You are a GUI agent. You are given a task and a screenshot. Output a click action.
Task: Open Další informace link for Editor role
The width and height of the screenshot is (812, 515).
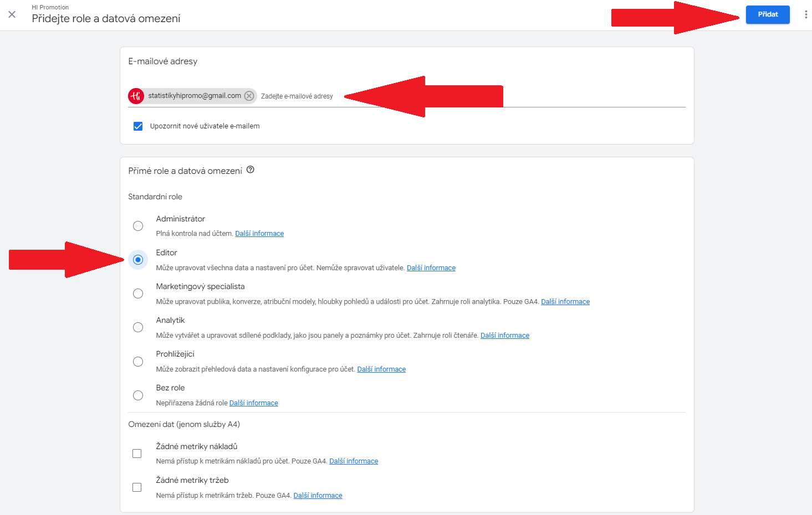point(431,268)
